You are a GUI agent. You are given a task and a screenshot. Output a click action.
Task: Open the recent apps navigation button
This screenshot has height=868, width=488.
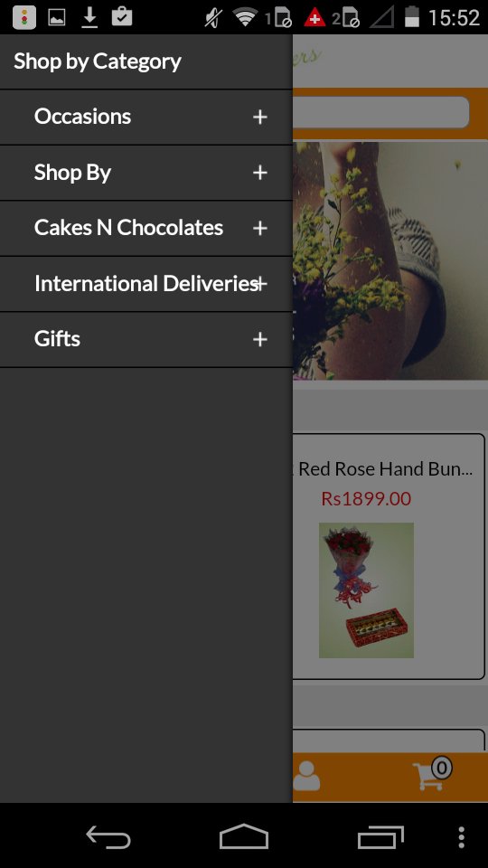coord(380,837)
